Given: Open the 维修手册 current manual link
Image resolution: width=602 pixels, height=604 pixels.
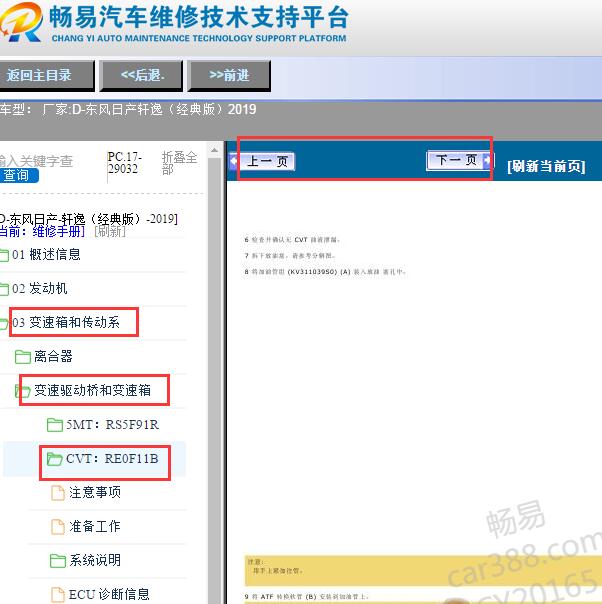Looking at the screenshot, I should pos(58,231).
